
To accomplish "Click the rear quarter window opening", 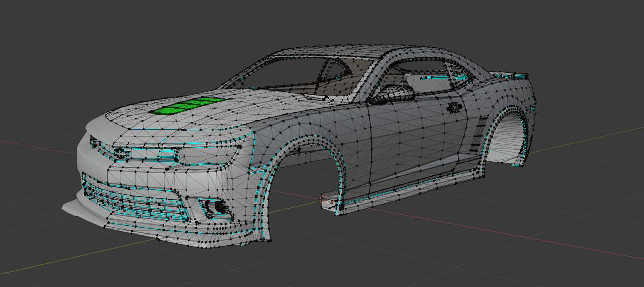I will [x=458, y=76].
